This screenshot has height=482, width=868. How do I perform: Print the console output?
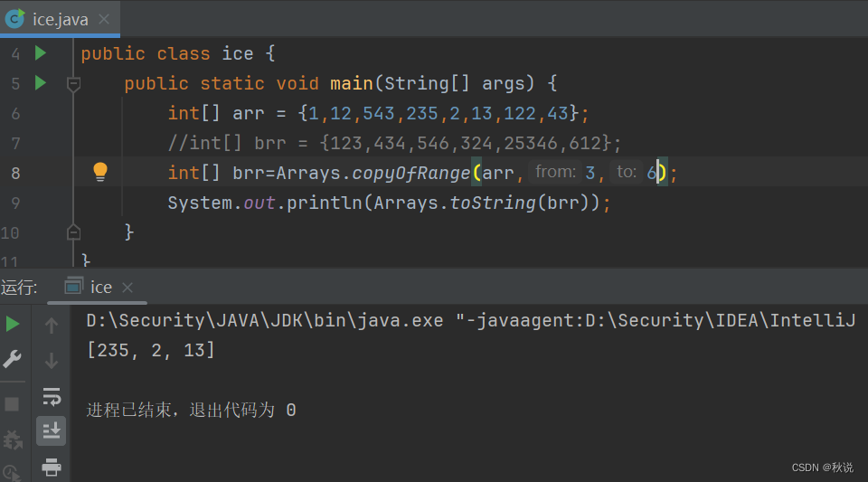[x=52, y=467]
